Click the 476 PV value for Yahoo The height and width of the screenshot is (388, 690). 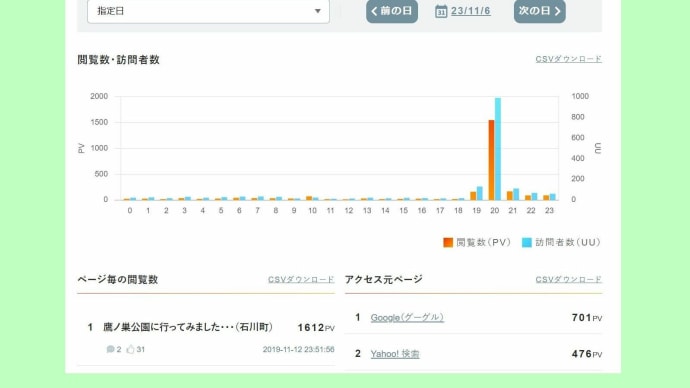point(587,354)
